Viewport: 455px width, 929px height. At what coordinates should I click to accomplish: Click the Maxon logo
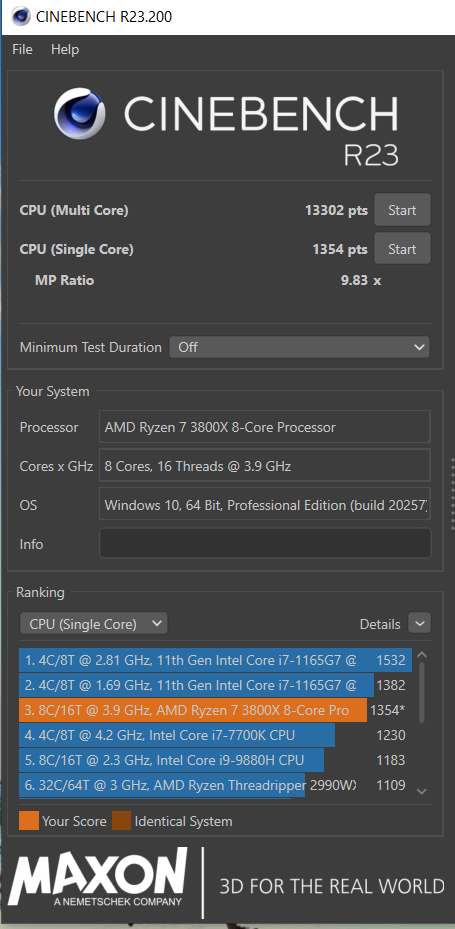98,877
